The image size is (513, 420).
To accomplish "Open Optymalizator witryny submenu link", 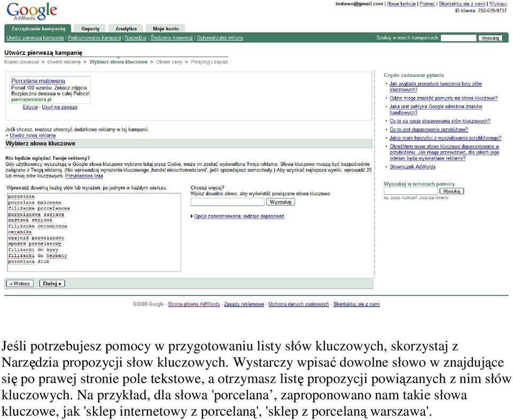I will click(x=220, y=38).
